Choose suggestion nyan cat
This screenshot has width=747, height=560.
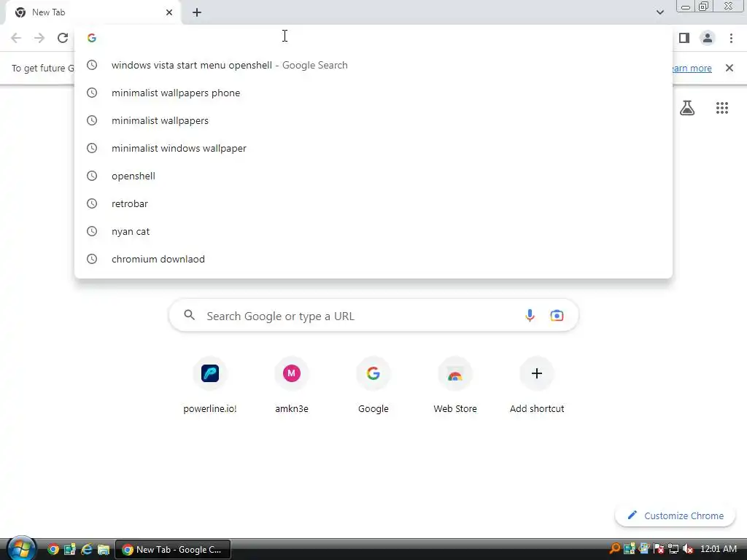click(x=373, y=231)
